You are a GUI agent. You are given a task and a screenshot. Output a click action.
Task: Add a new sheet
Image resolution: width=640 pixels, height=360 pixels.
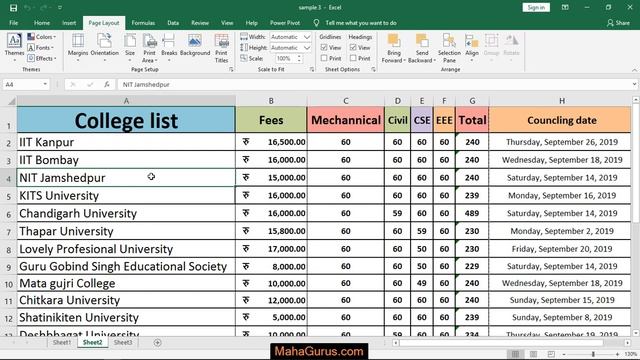[158, 342]
